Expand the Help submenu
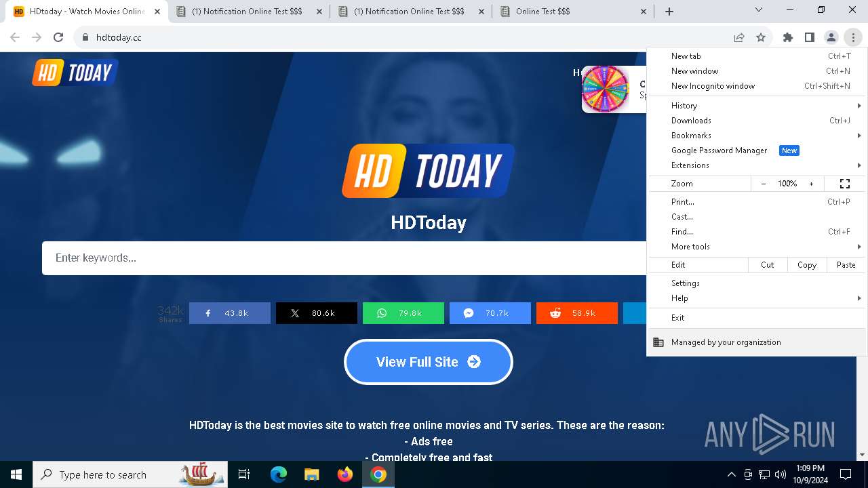Viewport: 868px width, 488px height. pyautogui.click(x=756, y=298)
